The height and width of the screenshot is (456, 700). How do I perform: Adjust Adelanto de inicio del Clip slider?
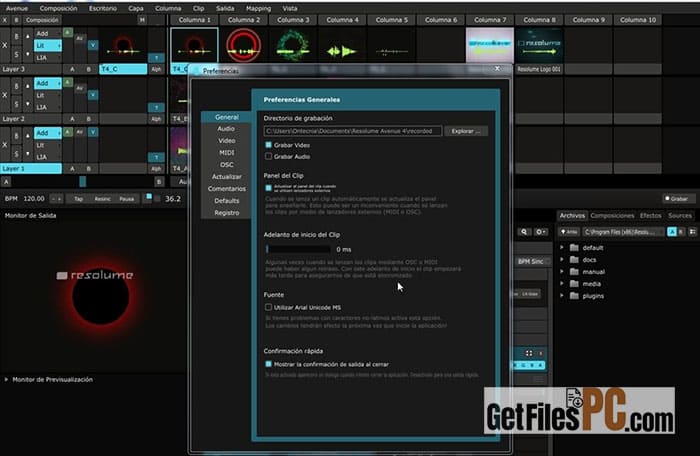pyautogui.click(x=299, y=249)
